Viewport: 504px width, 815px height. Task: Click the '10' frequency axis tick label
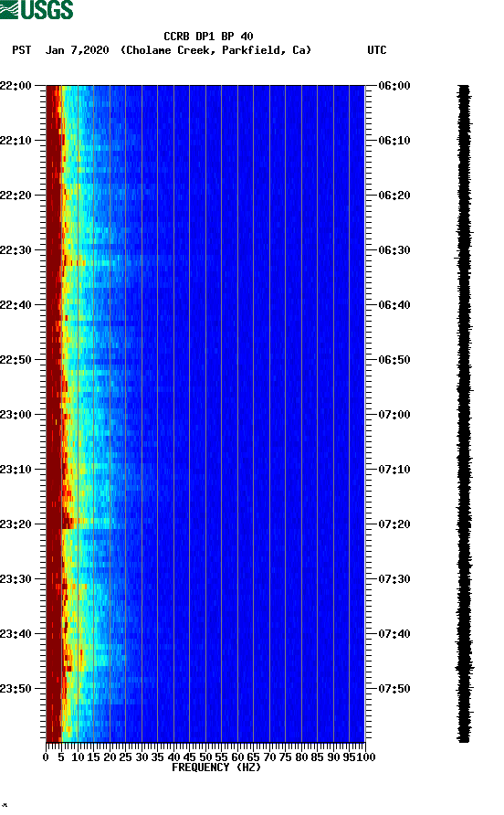click(x=78, y=757)
